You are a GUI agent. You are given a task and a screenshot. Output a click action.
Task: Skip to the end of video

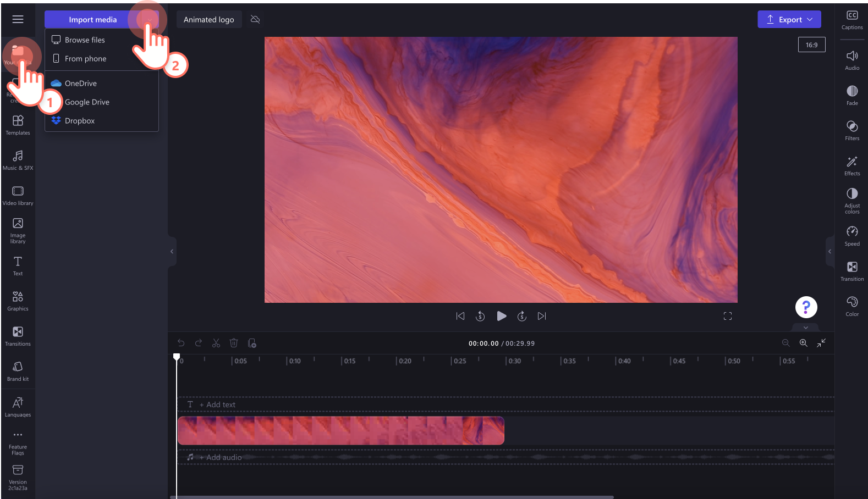(x=542, y=316)
